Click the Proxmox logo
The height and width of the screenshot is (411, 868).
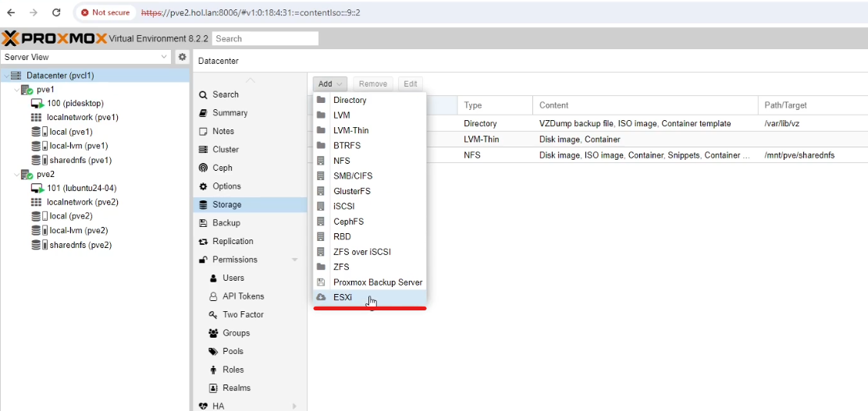click(x=55, y=39)
